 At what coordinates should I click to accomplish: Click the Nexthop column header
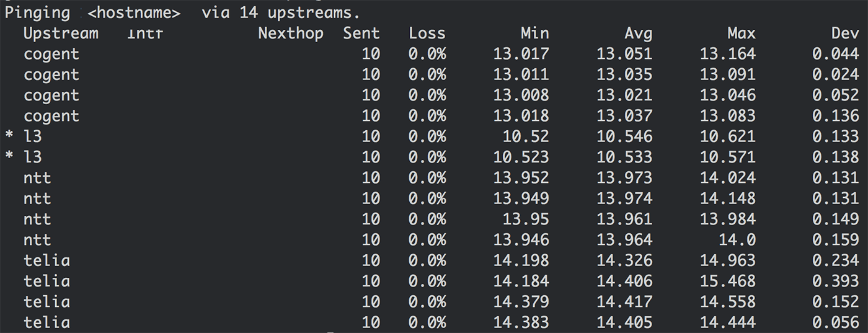pyautogui.click(x=291, y=33)
